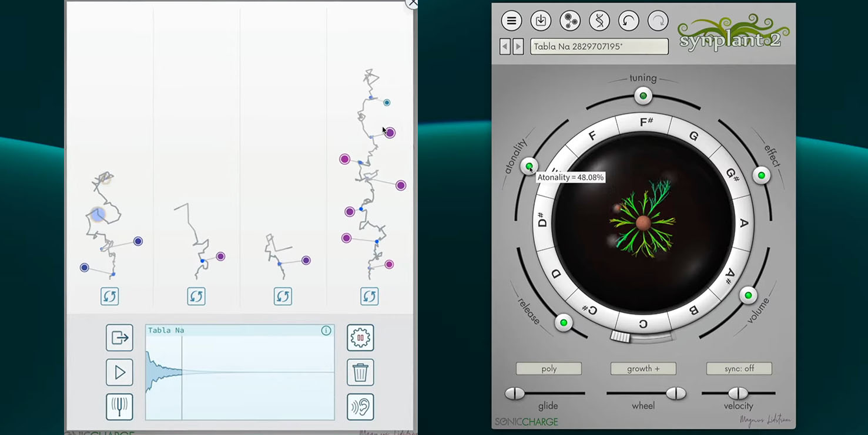Click the ear audition icon

coord(360,407)
